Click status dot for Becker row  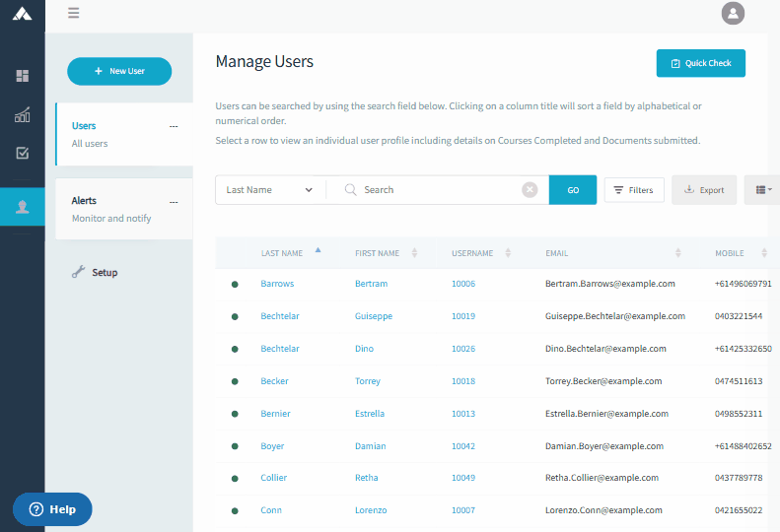[x=235, y=381]
